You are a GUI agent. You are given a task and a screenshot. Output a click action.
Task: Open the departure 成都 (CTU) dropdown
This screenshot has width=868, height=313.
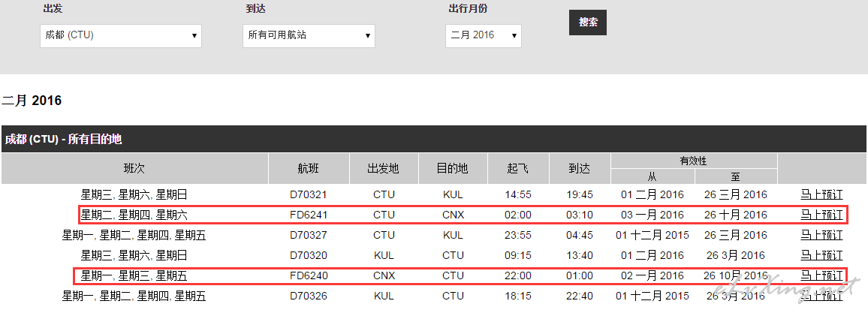(120, 35)
